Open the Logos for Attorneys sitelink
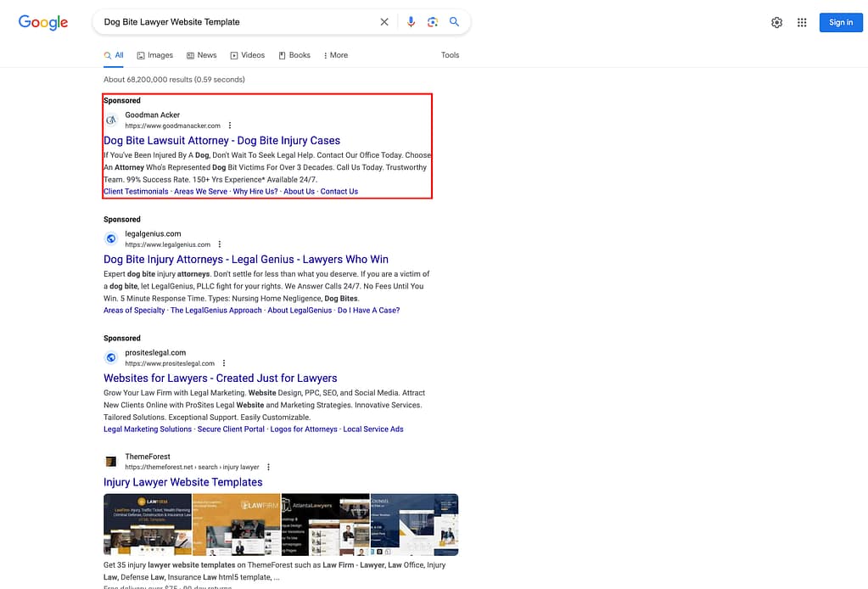Viewport: 868px width, 589px height. (x=304, y=429)
